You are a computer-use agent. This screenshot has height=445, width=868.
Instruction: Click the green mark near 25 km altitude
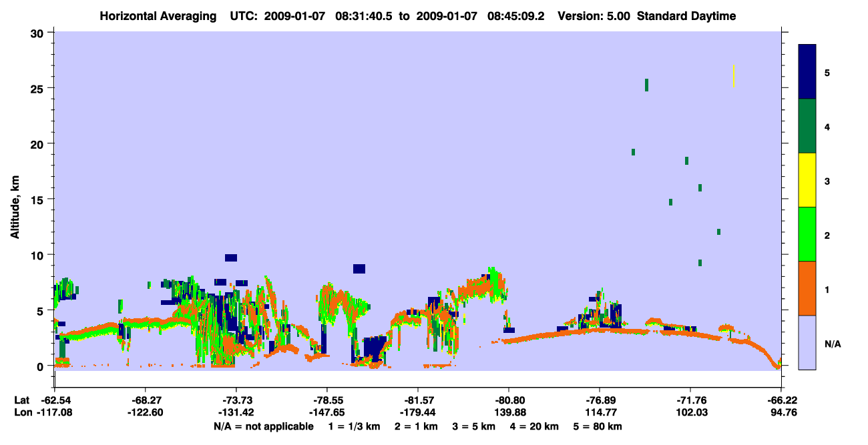pyautogui.click(x=646, y=85)
